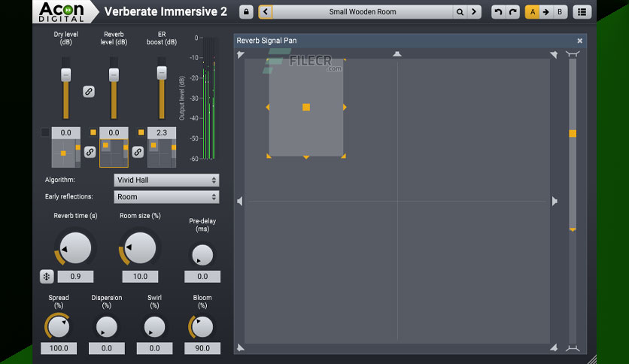Click Pre-delay value field 0.0
629x364 pixels.
pos(202,276)
